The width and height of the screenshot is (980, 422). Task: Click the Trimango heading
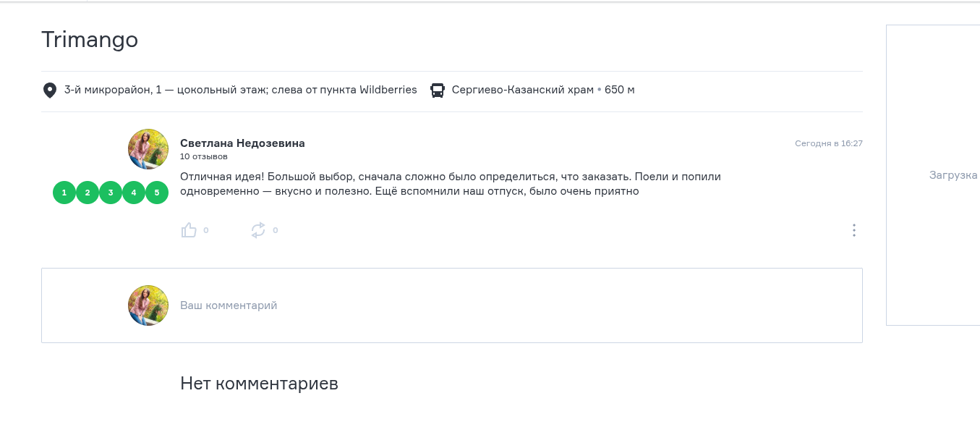tap(90, 40)
